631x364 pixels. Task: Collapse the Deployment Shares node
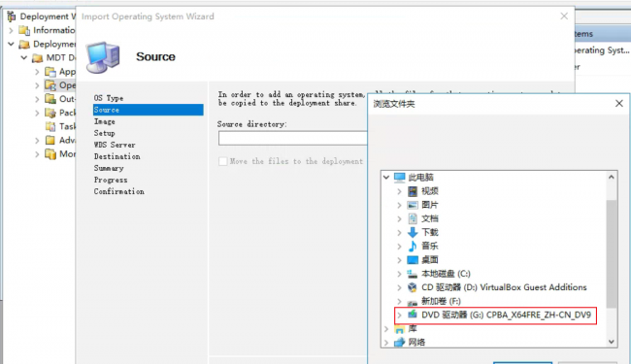coord(12,44)
